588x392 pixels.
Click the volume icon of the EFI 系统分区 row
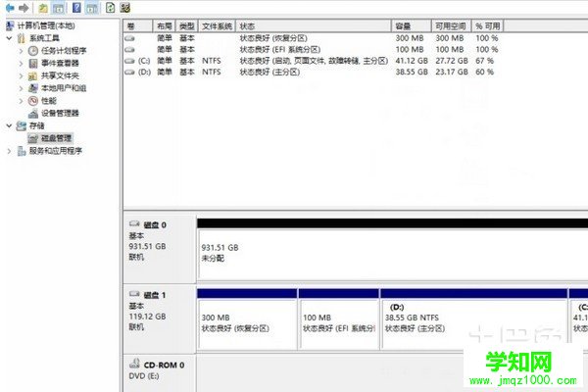coord(129,50)
